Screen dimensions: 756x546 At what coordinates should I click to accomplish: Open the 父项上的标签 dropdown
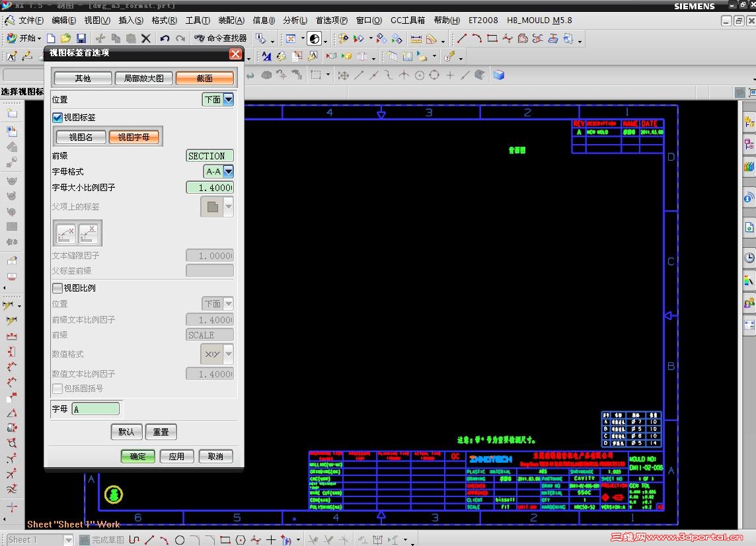tap(229, 206)
